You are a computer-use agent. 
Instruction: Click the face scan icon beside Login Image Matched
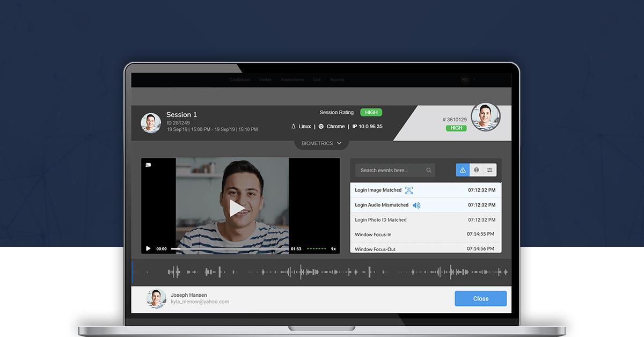coord(409,191)
